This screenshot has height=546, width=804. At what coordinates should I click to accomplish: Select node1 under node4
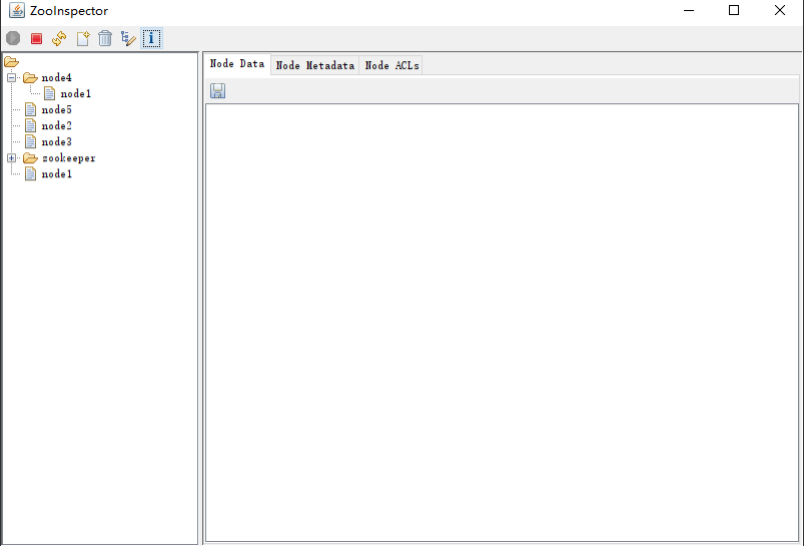point(76,94)
